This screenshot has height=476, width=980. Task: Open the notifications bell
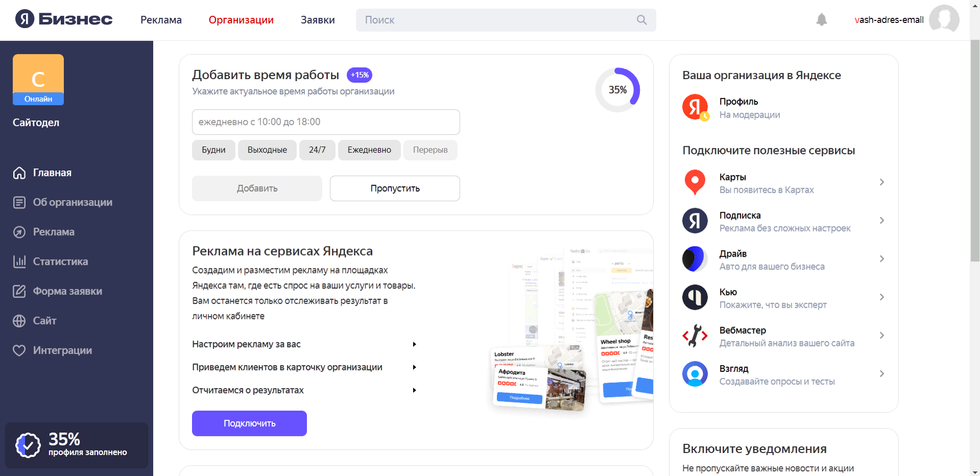point(821,20)
